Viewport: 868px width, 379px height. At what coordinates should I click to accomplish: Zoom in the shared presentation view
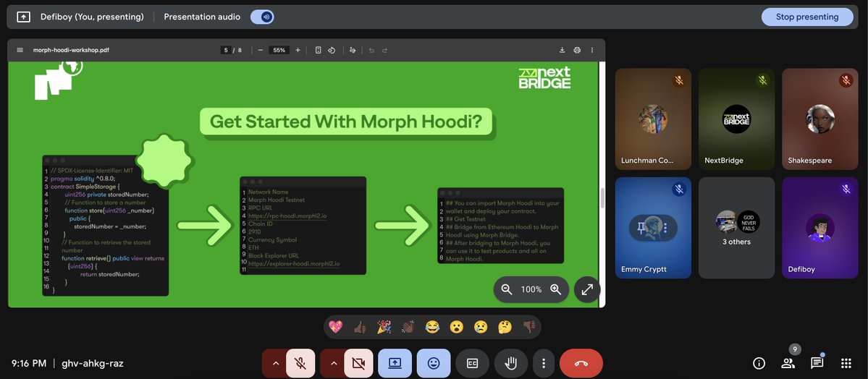556,289
